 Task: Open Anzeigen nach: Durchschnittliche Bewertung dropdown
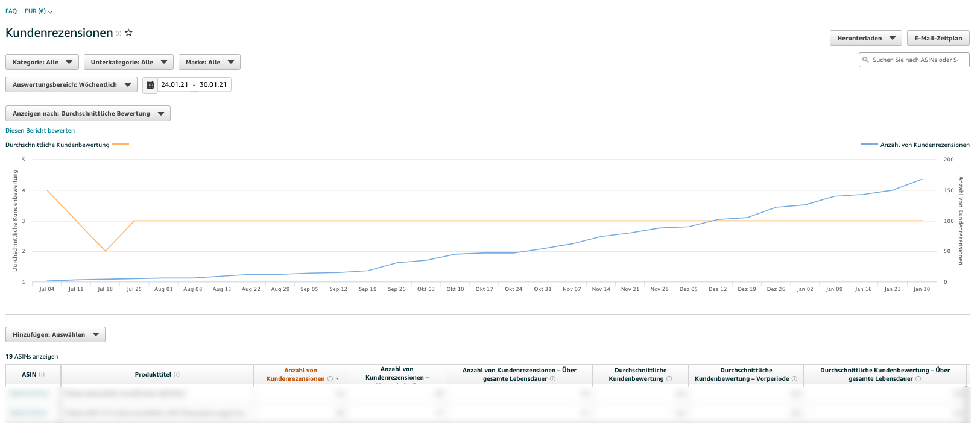click(88, 113)
